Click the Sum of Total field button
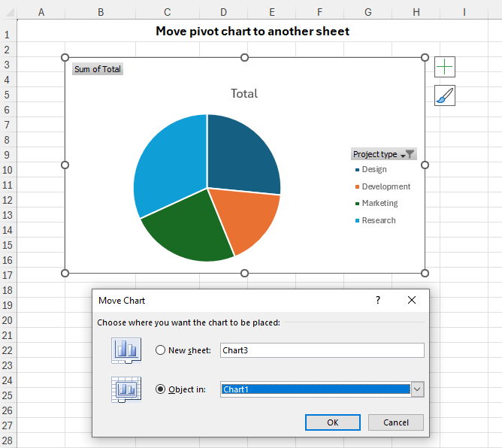 (98, 69)
